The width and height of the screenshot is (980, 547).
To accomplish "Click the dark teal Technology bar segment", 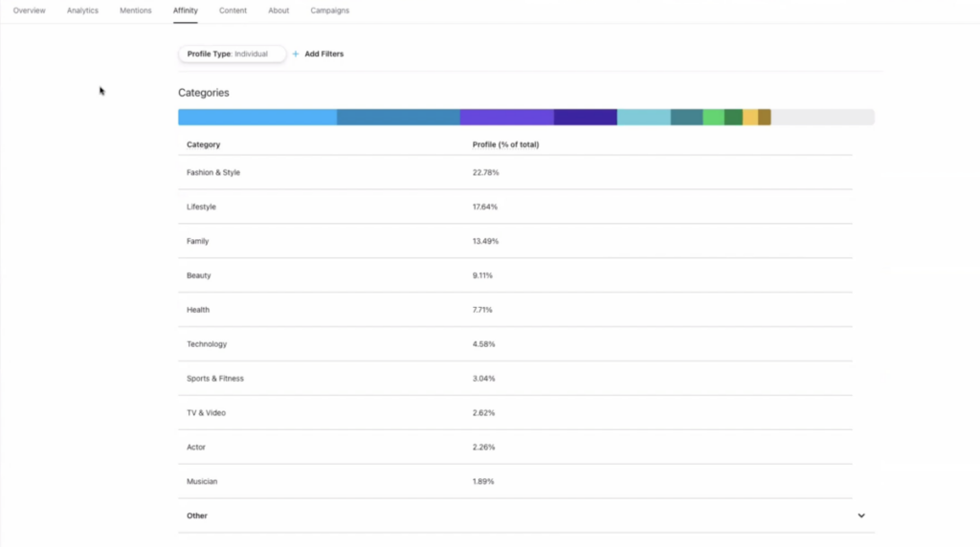I will pos(687,117).
